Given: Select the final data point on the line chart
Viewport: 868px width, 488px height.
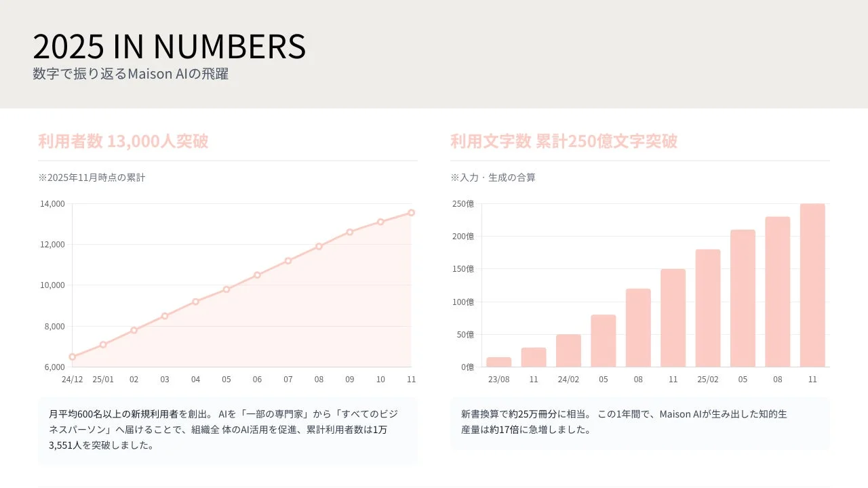Looking at the screenshot, I should pos(412,211).
